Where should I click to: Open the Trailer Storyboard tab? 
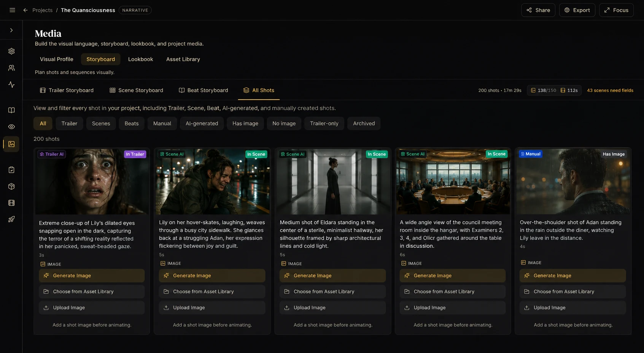[67, 90]
